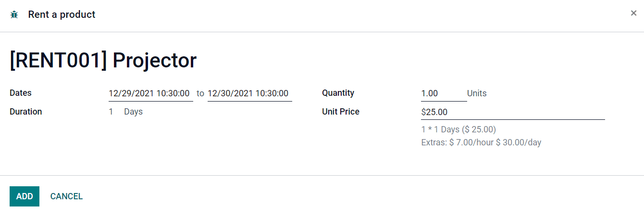Click the 1 * 1 Days pricing summary
This screenshot has height=219, width=644.
click(x=458, y=129)
